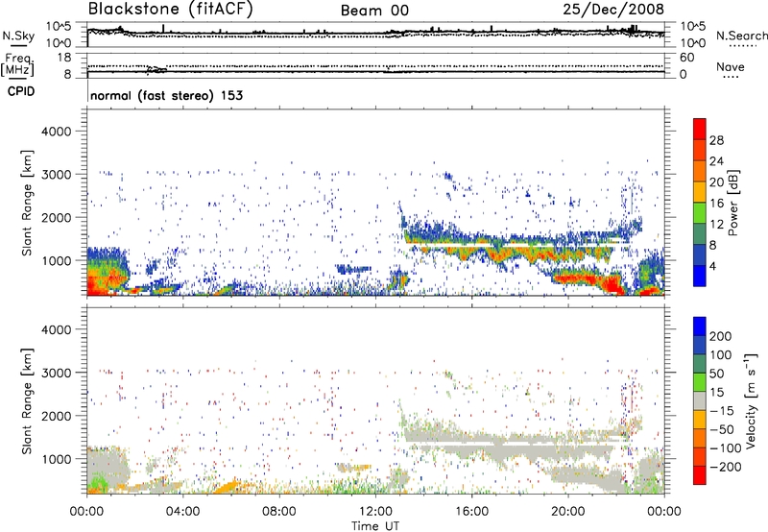Click the blue 200 end of Velocity colorbar
This screenshot has height=532, width=768.
(700, 326)
